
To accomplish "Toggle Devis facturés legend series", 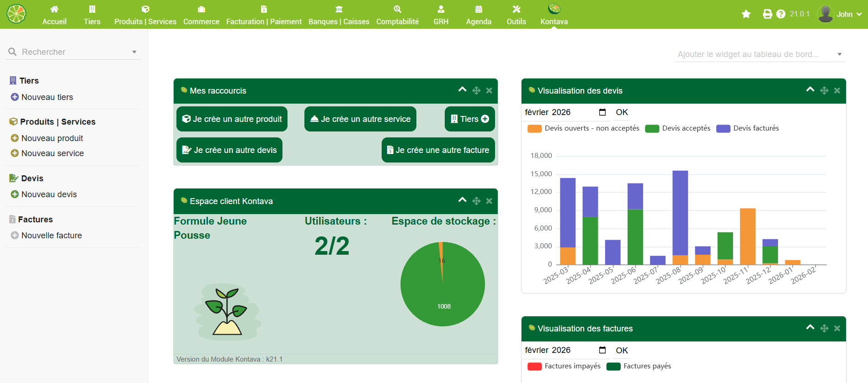I will point(747,128).
